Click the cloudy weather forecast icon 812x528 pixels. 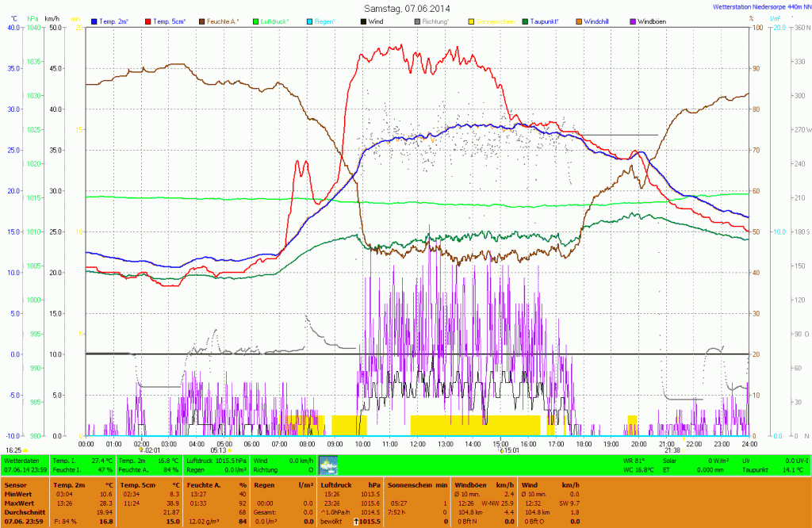pyautogui.click(x=327, y=465)
